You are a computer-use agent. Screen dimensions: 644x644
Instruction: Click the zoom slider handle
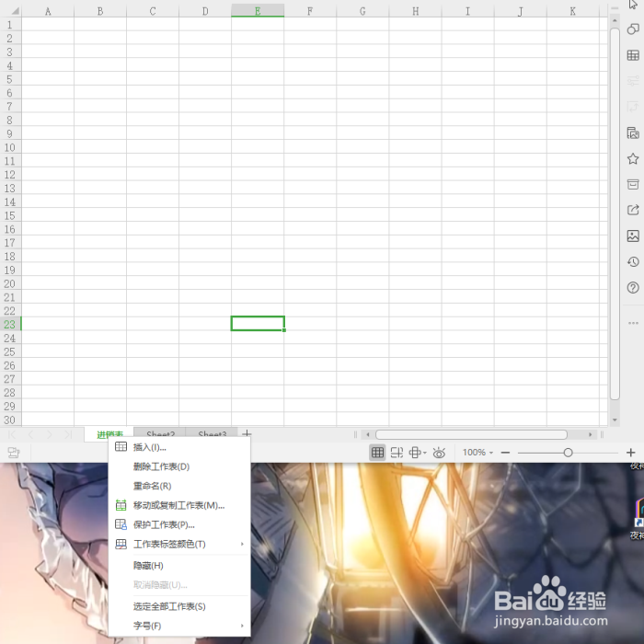click(x=568, y=453)
